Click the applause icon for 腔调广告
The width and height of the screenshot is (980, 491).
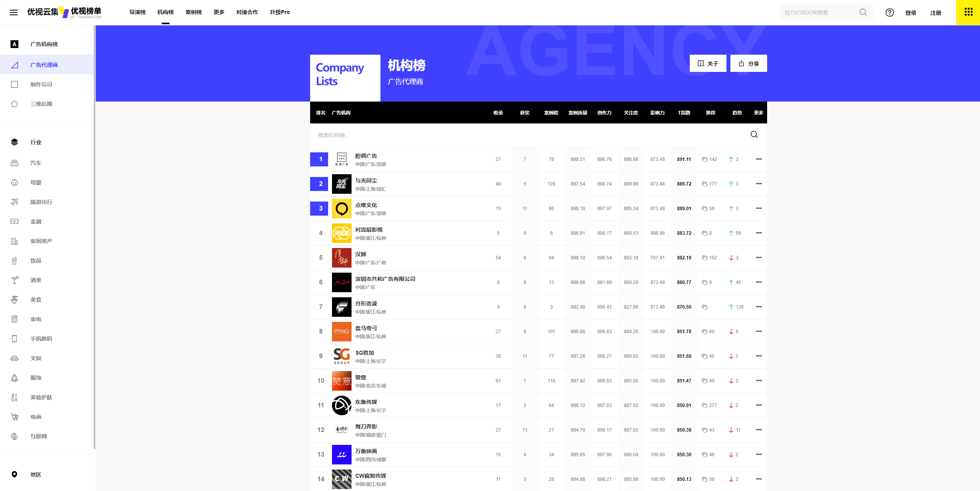tap(705, 159)
